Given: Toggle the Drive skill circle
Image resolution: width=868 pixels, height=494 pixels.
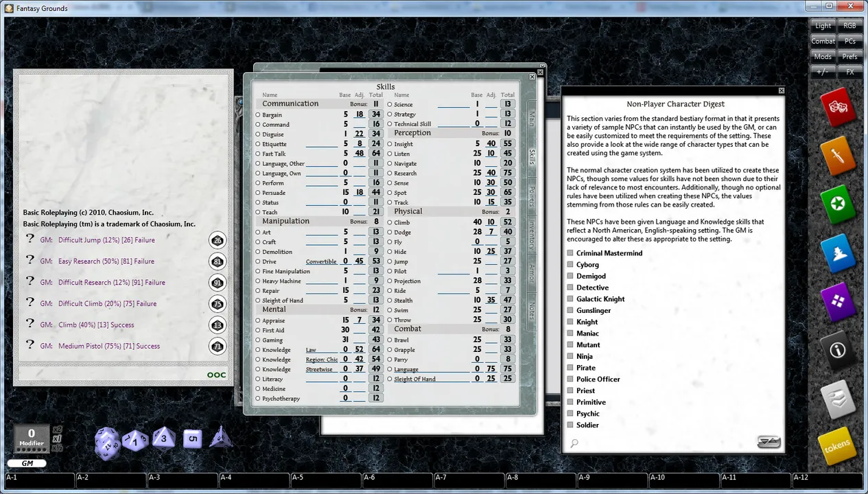Looking at the screenshot, I should pyautogui.click(x=258, y=262).
